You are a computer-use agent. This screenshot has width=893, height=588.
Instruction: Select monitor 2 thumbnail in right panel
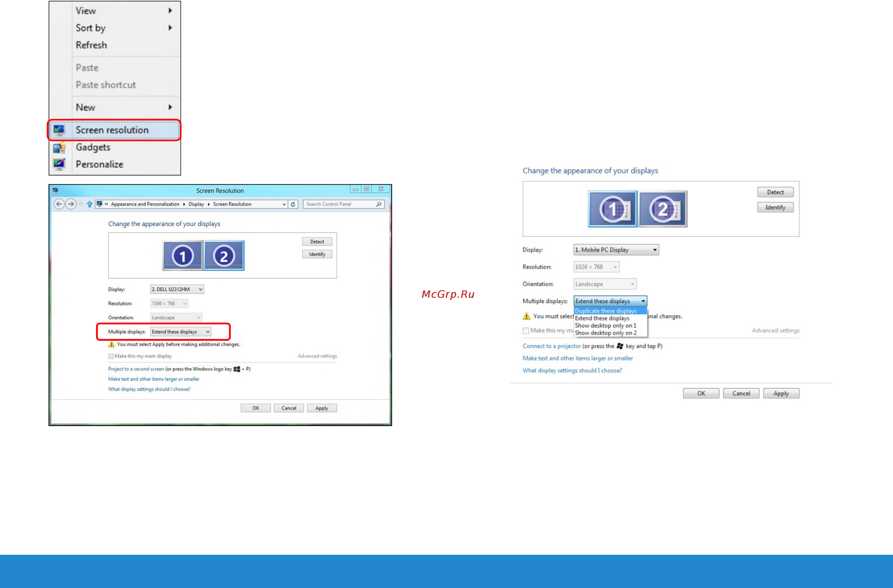point(663,209)
